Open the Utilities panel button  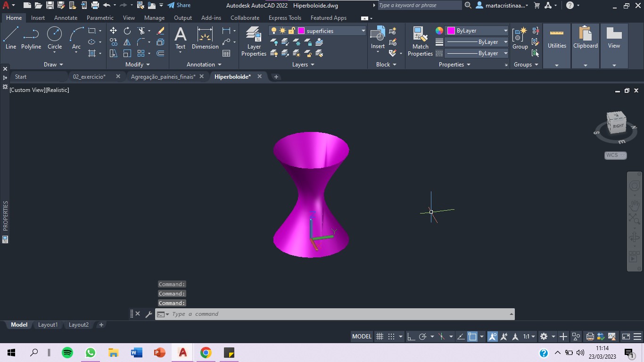pos(557,46)
